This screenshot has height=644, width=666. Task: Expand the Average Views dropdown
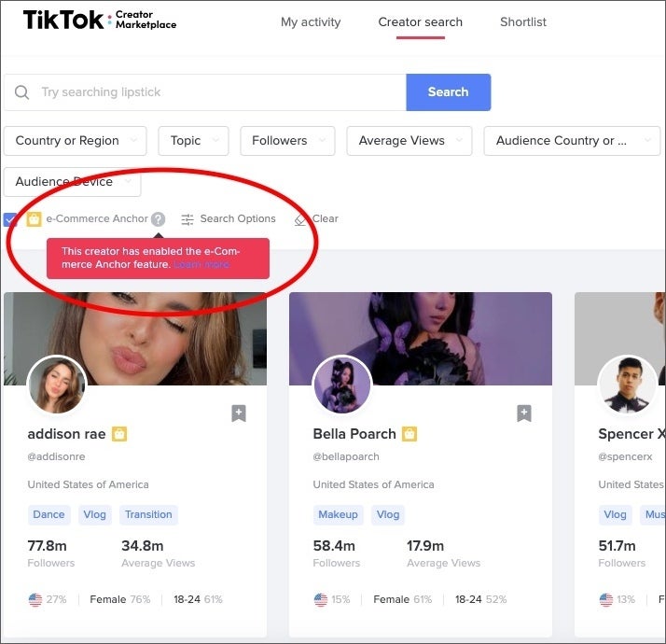[x=409, y=141]
